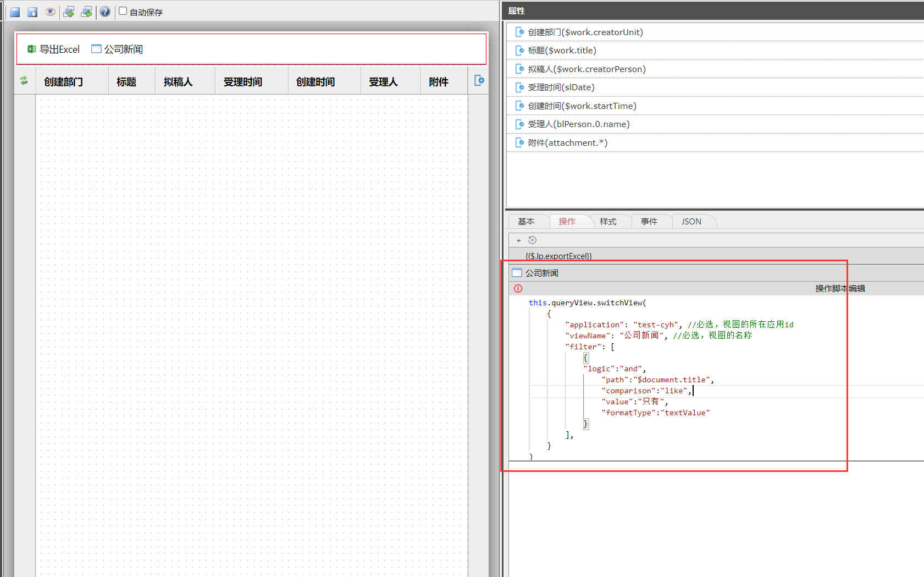The height and width of the screenshot is (577, 924).
Task: Open the 事件 tab
Action: [649, 222]
